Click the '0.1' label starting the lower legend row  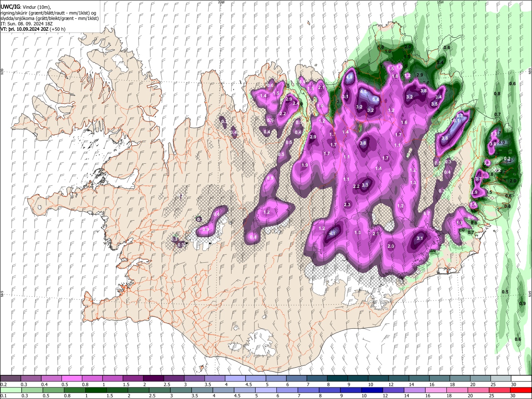point(4,396)
